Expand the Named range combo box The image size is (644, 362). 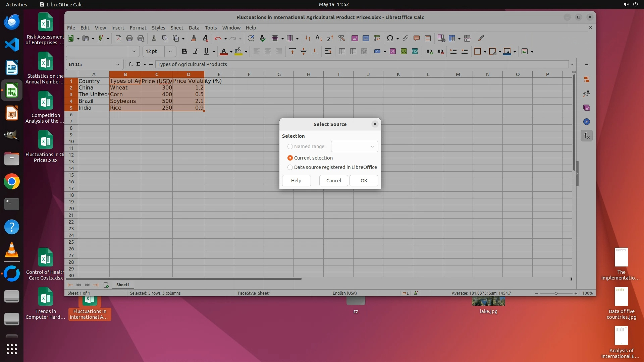(x=372, y=146)
